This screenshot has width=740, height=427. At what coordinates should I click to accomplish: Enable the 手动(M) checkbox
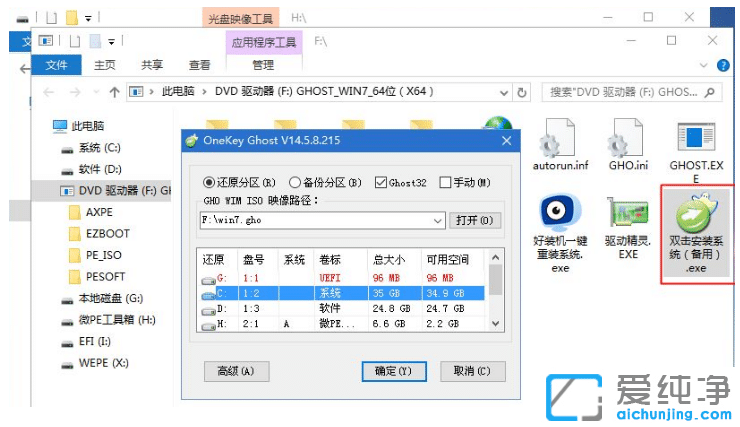[445, 182]
